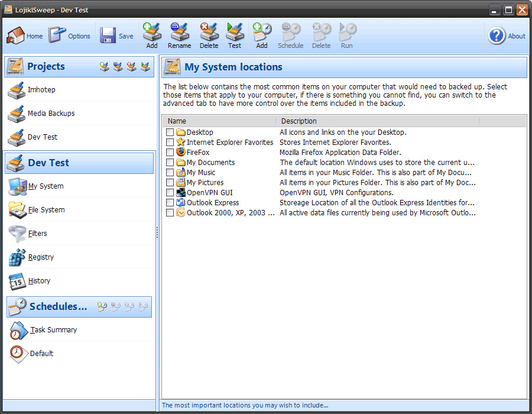This screenshot has height=414, width=532.
Task: Click the greyed Delete schedule toolbar icon
Action: point(322,35)
